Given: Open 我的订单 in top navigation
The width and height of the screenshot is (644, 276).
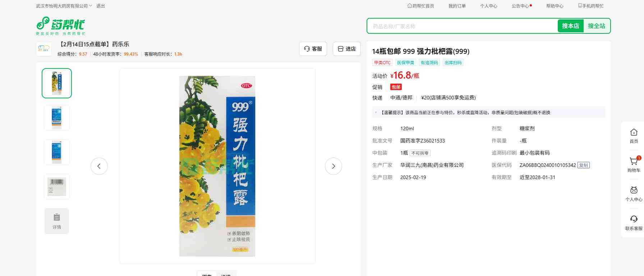Looking at the screenshot, I should pos(457,6).
